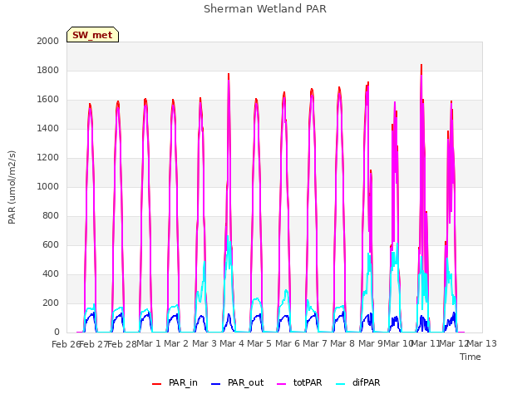532x399 pixels.
Task: Toggle the PAR_out legend label
Action: point(246,382)
